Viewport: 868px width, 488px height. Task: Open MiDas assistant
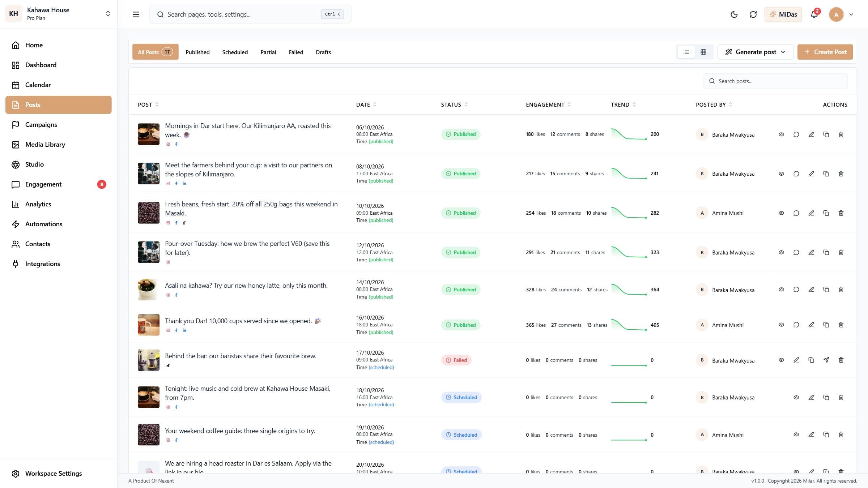[783, 14]
